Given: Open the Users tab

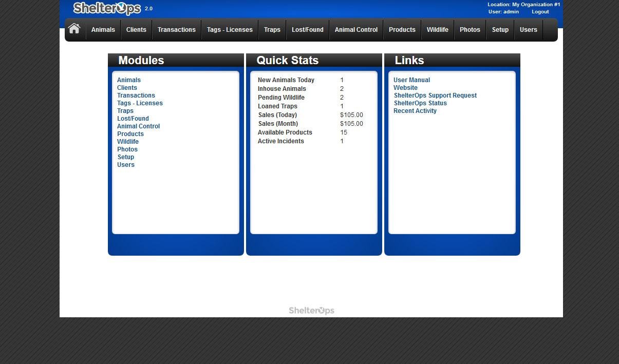Looking at the screenshot, I should 528,30.
